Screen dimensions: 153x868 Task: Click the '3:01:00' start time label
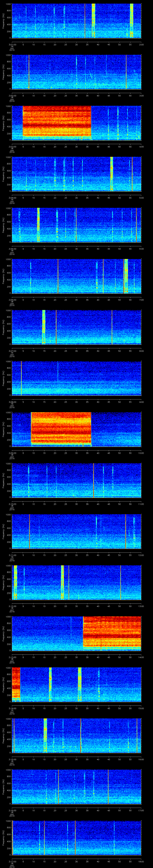[12, 44]
